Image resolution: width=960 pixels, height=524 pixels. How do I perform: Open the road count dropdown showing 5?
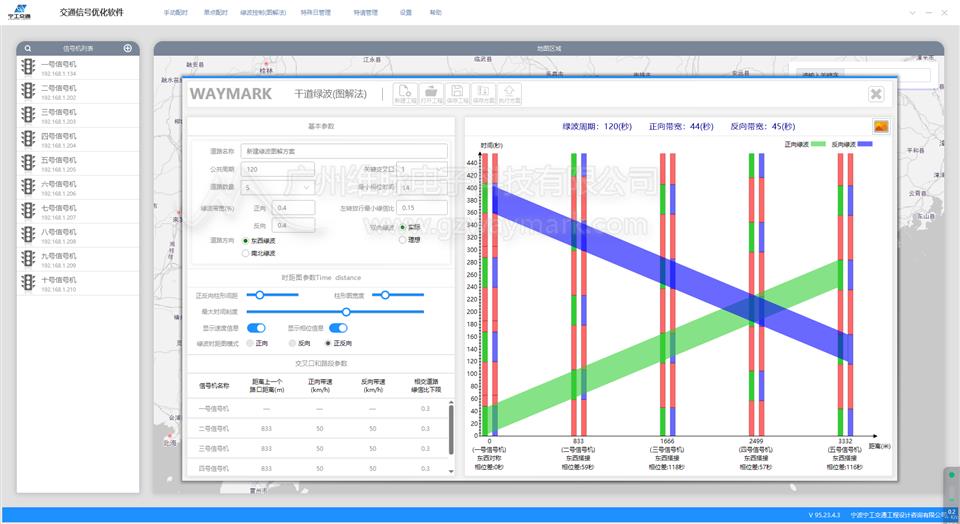pos(278,187)
